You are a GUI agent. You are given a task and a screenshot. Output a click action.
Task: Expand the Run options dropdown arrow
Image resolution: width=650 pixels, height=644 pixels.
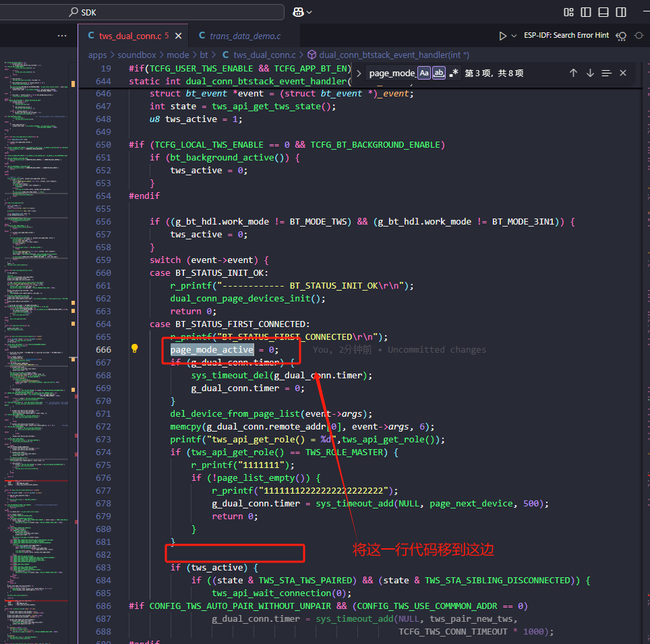tap(514, 36)
